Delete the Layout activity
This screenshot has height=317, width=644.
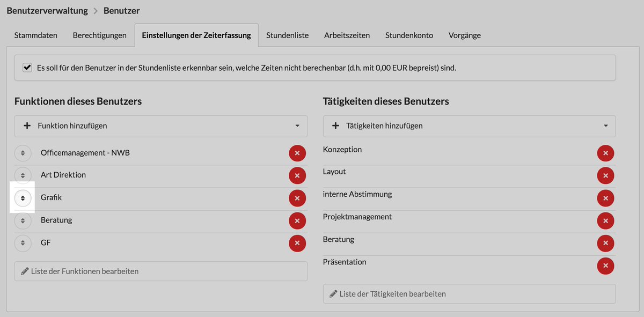605,176
